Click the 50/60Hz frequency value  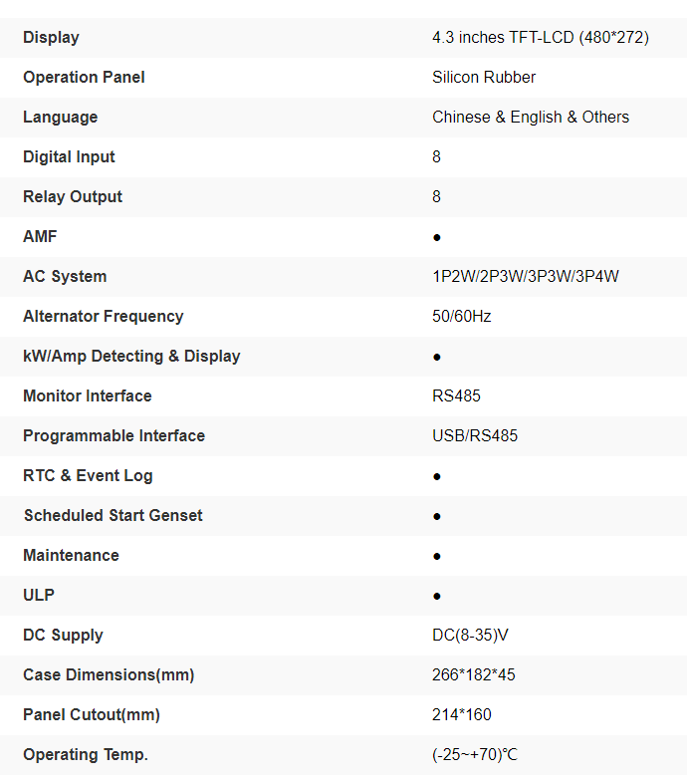(x=461, y=317)
